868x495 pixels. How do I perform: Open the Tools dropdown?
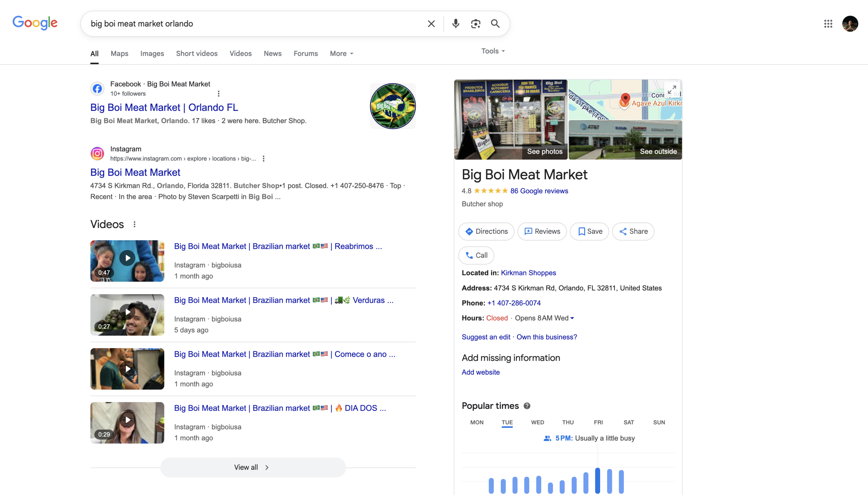[x=493, y=51]
